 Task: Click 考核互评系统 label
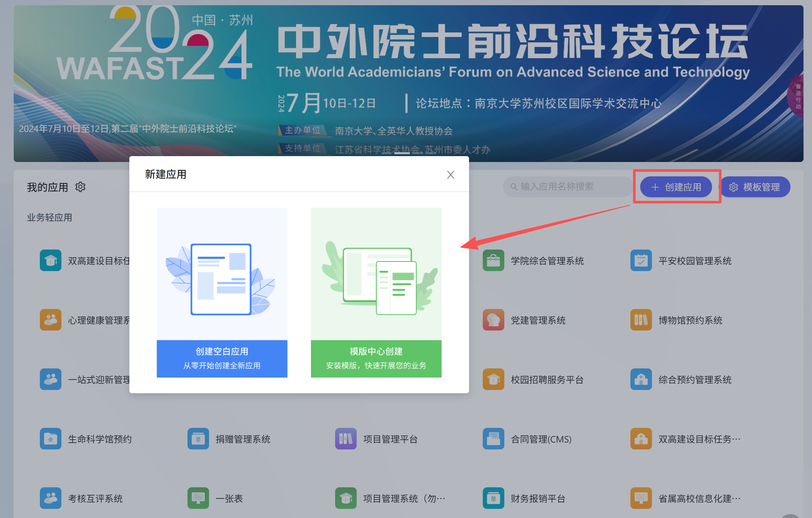coord(95,498)
